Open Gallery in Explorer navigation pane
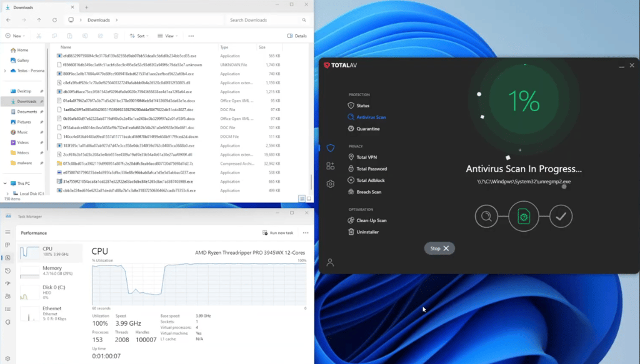The image size is (640, 364). tap(20, 61)
